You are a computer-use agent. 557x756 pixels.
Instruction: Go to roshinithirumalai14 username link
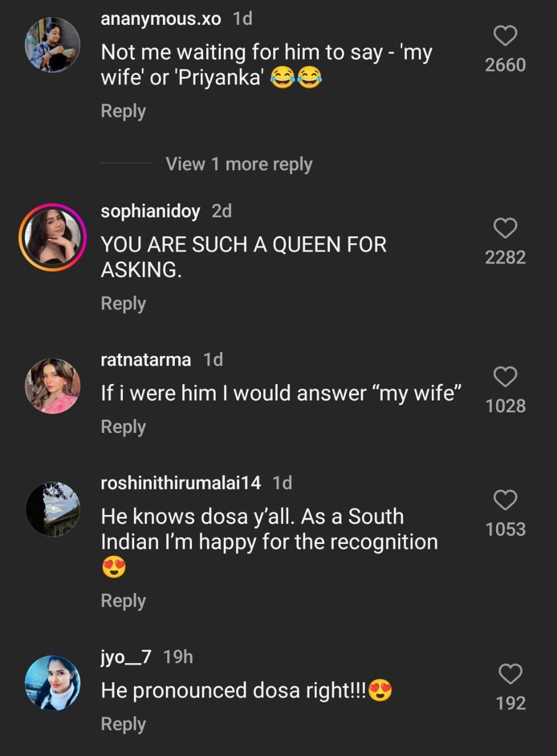(x=181, y=483)
